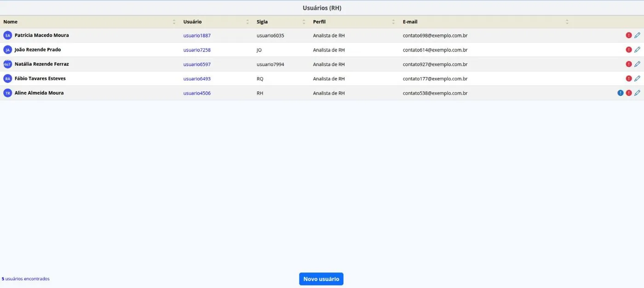Image resolution: width=644 pixels, height=288 pixels.
Task: Select the name Patrícia Macedo Moura
Action: point(42,35)
